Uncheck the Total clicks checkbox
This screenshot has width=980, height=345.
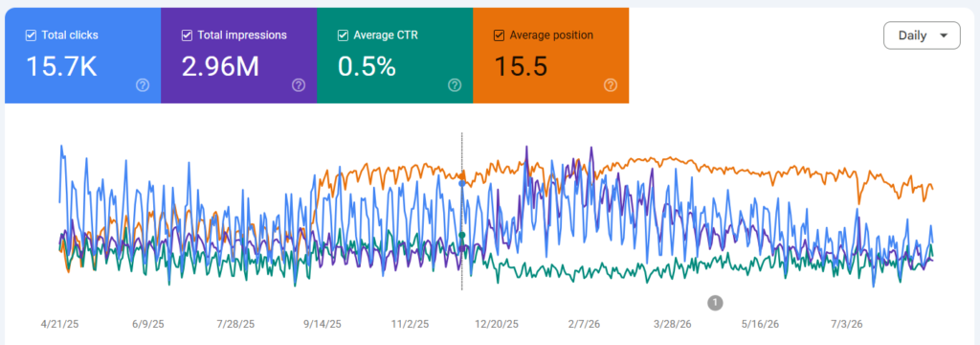(x=31, y=35)
